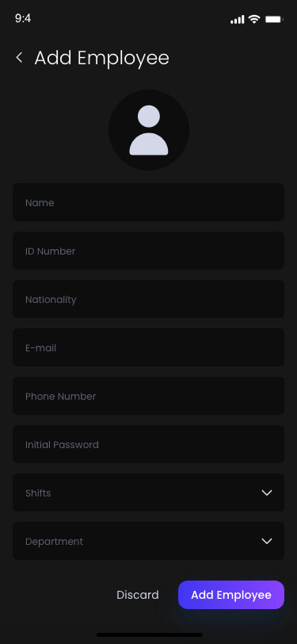Tap the Nationality input field
This screenshot has width=297, height=644.
149,299
